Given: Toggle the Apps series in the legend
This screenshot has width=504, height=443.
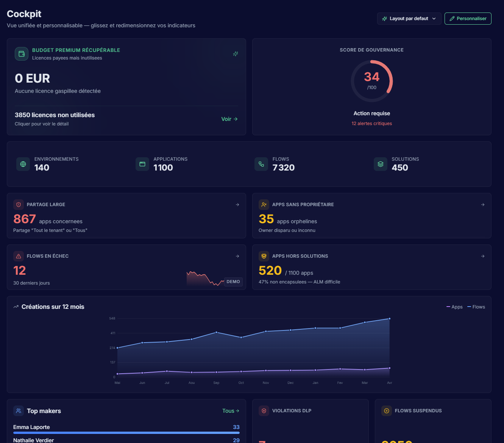Looking at the screenshot, I should coord(454,307).
